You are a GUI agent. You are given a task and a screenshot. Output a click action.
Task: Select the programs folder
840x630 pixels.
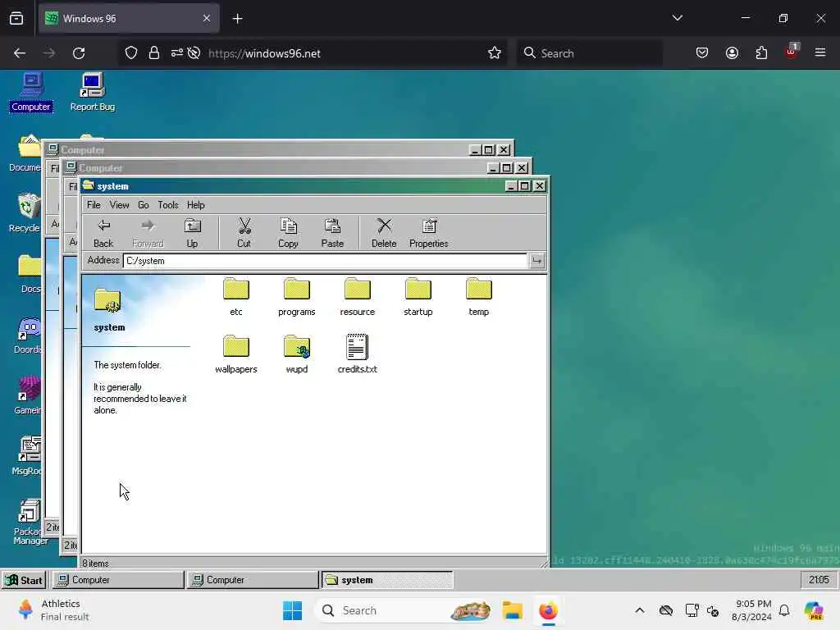pos(297,297)
